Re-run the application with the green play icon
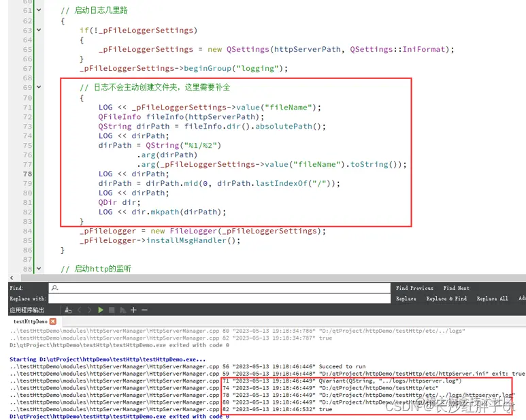This screenshot has width=526, height=420. tap(101, 310)
